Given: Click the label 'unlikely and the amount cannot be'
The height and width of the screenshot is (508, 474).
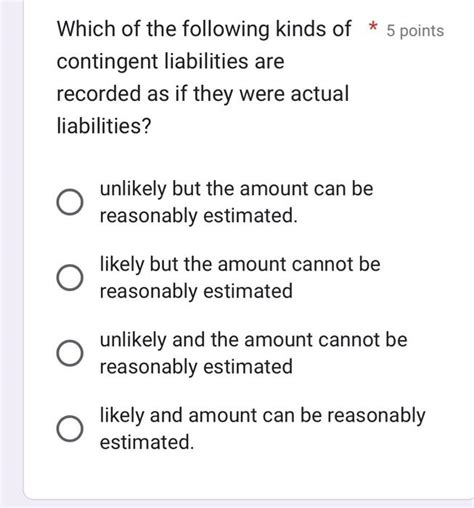Looking at the screenshot, I should [x=253, y=340].
